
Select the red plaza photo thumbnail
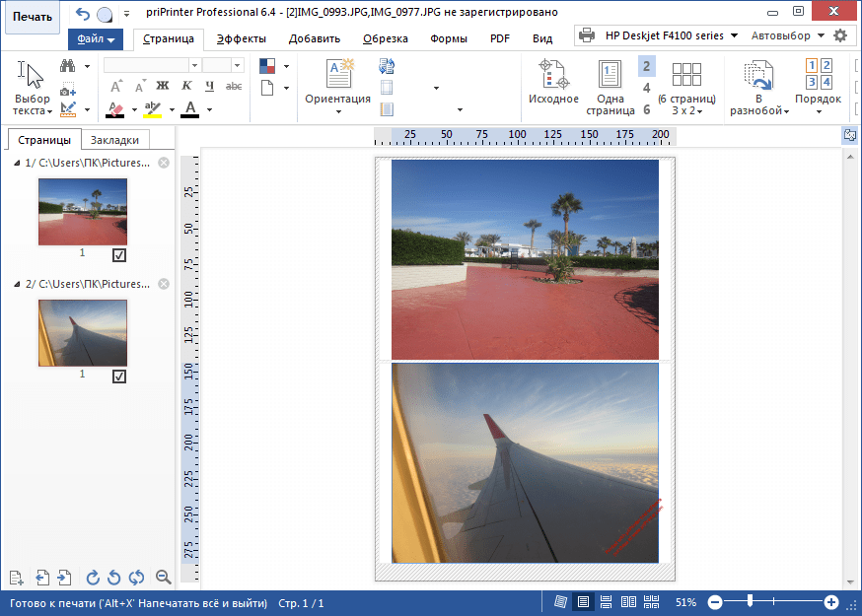click(x=83, y=212)
